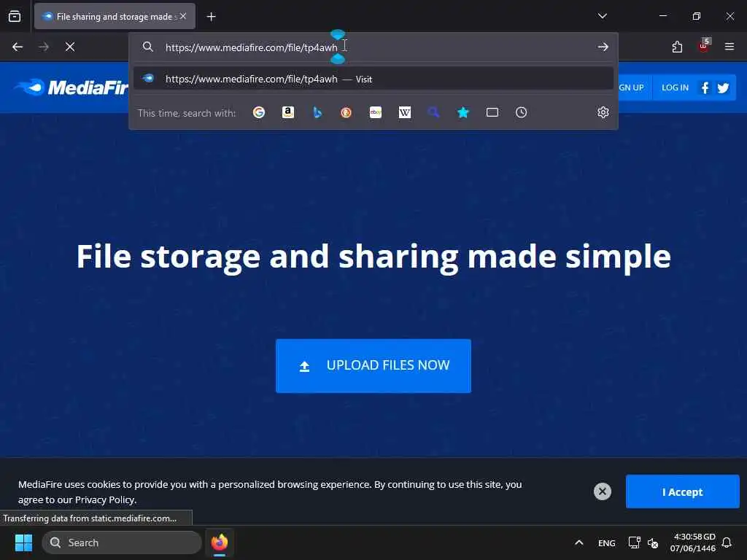
Task: Search this time in History
Action: click(x=521, y=112)
